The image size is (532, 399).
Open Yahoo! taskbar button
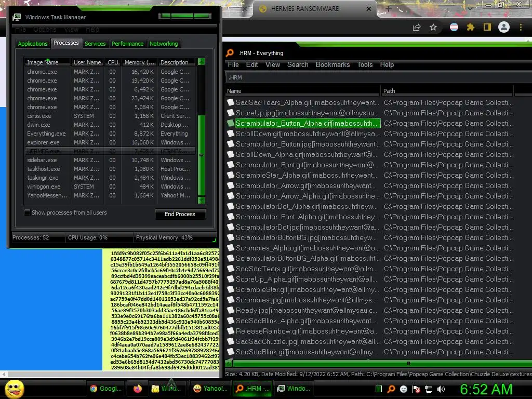[x=210, y=389]
